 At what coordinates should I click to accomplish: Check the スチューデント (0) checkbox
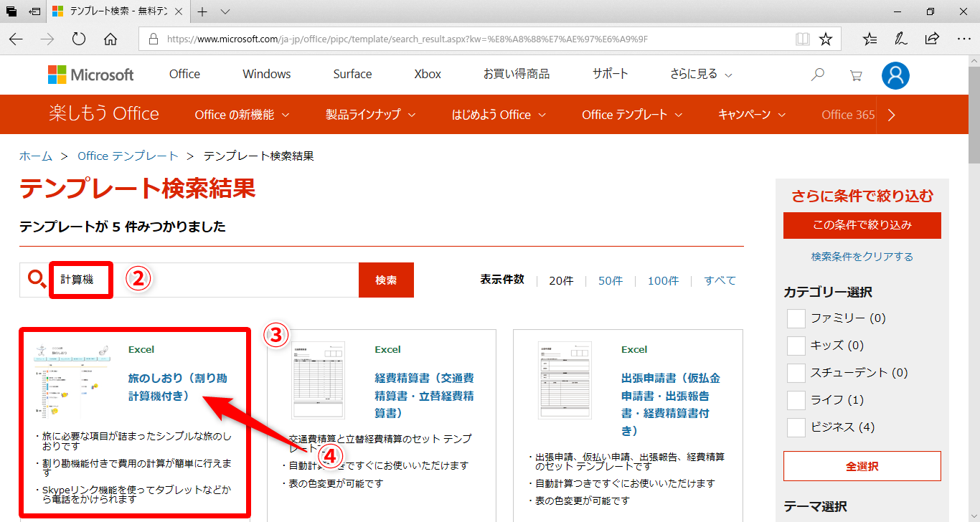tap(796, 372)
